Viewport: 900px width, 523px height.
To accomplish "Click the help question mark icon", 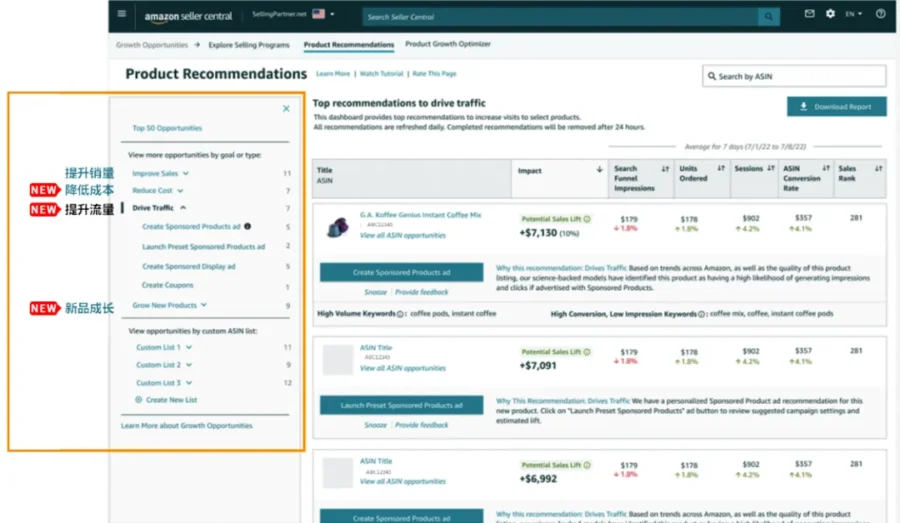I will coord(880,13).
